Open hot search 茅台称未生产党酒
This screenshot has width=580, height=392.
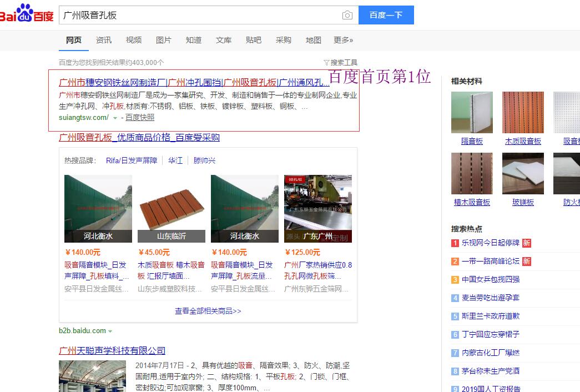[x=491, y=371]
